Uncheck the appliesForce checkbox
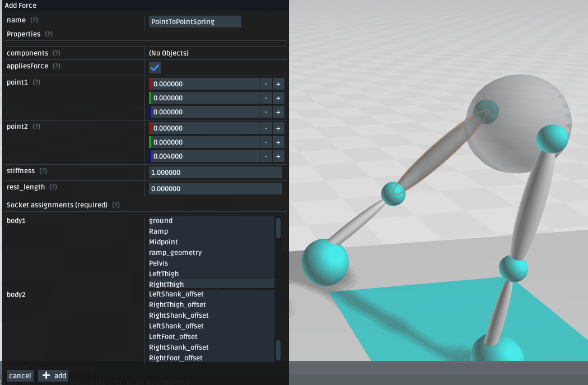 click(x=155, y=67)
